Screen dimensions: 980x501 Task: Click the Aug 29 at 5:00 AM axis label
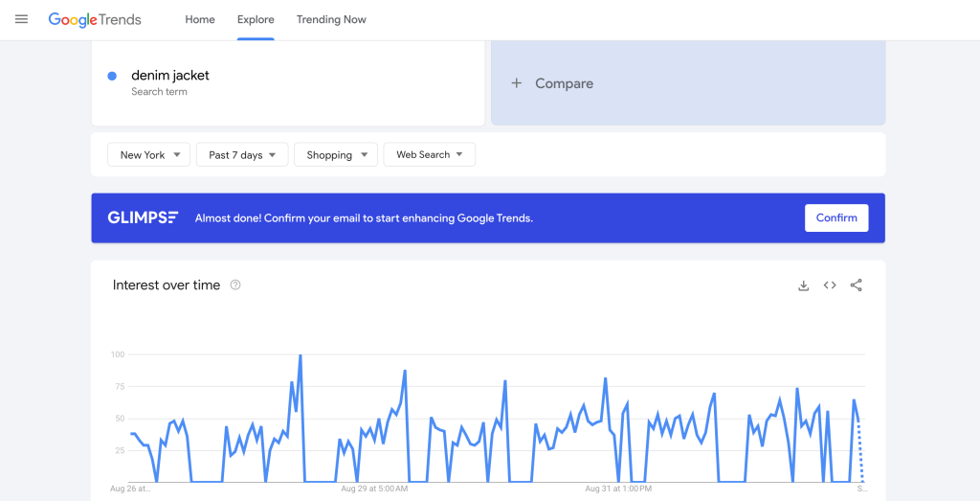[x=374, y=489]
